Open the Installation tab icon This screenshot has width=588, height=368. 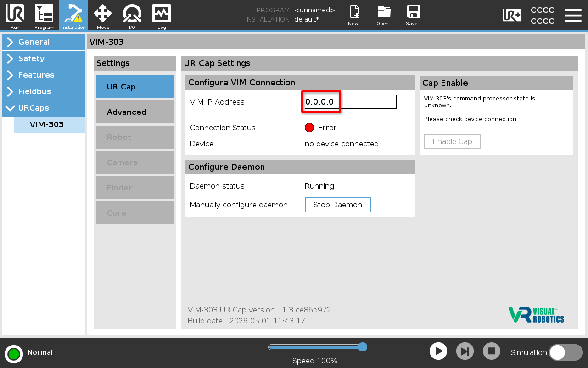pyautogui.click(x=73, y=15)
